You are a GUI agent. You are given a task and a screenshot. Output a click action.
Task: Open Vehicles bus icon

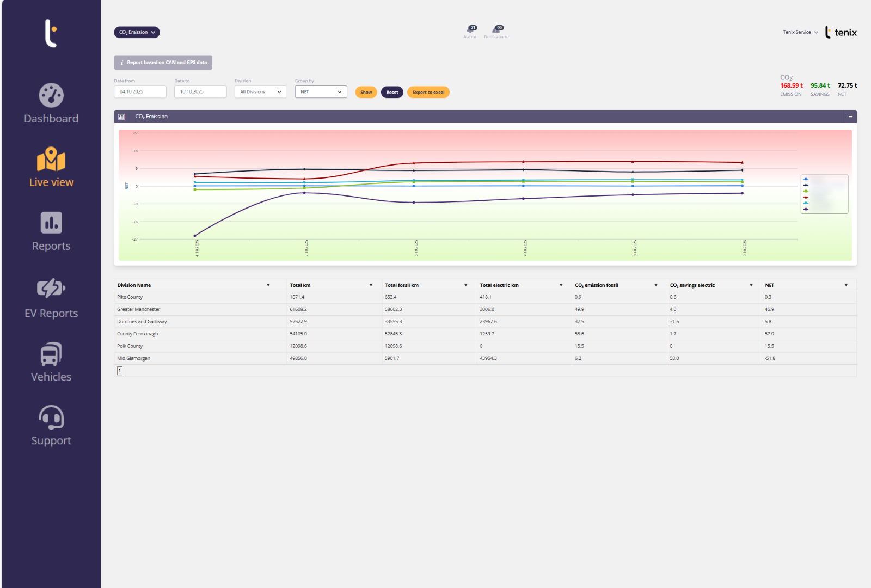[x=51, y=354]
